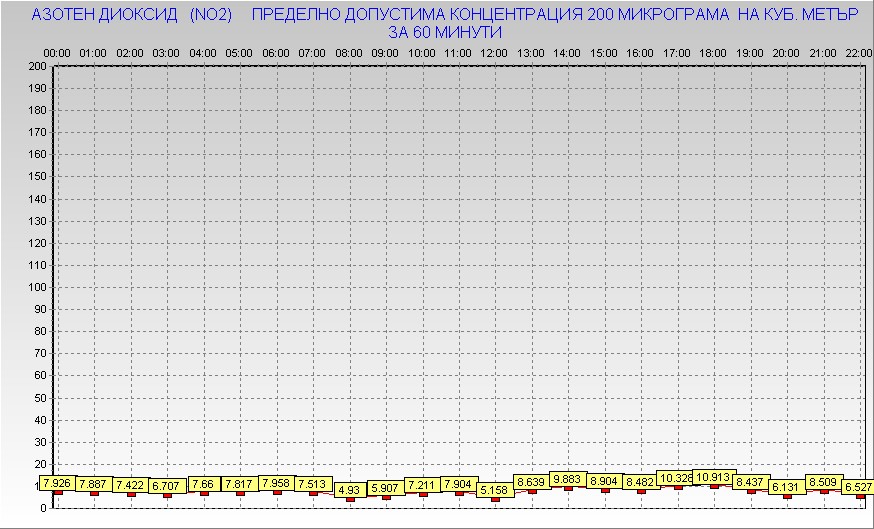Click the 06:00 time axis label

point(276,52)
